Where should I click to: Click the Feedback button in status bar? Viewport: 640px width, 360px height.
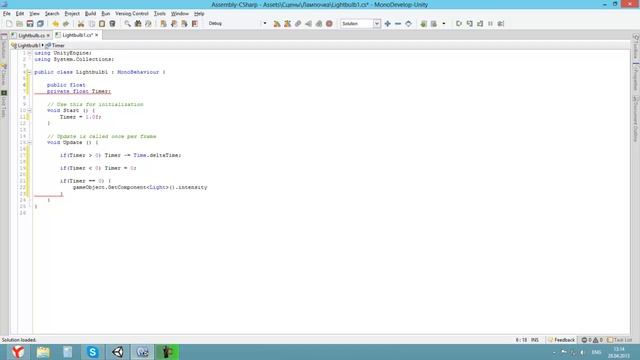(562, 340)
